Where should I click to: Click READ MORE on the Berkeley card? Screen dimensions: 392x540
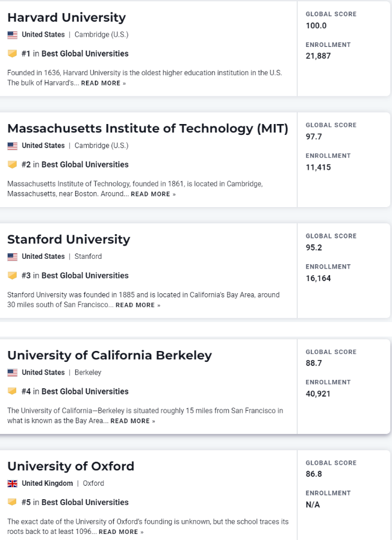[132, 421]
